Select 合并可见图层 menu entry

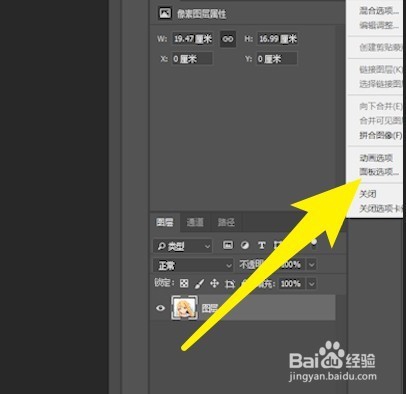[380, 121]
